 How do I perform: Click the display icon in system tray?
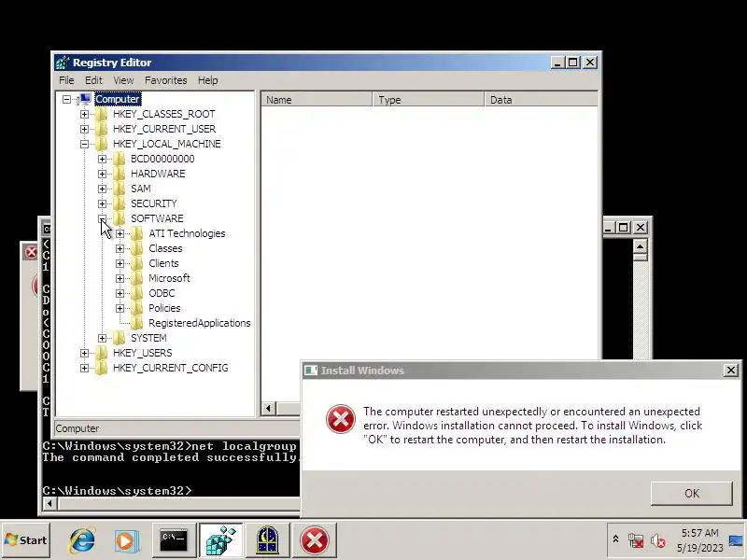[736, 540]
